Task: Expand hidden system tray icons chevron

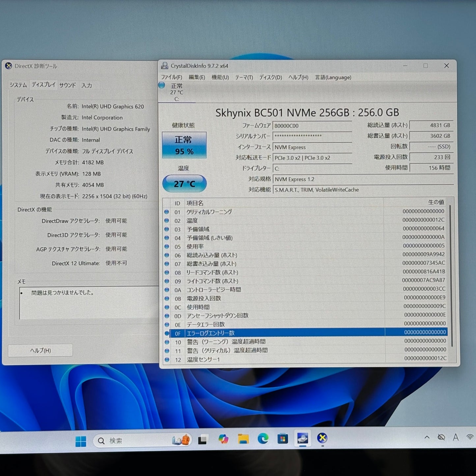Action: (x=427, y=437)
